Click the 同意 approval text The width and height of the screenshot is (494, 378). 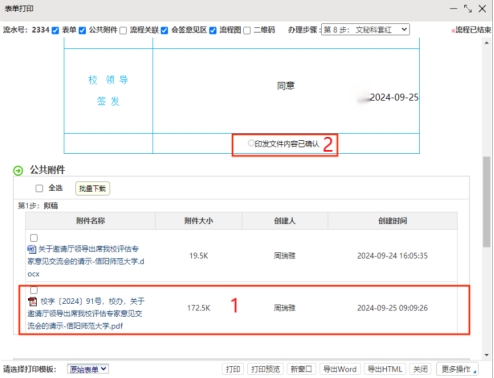(x=286, y=86)
